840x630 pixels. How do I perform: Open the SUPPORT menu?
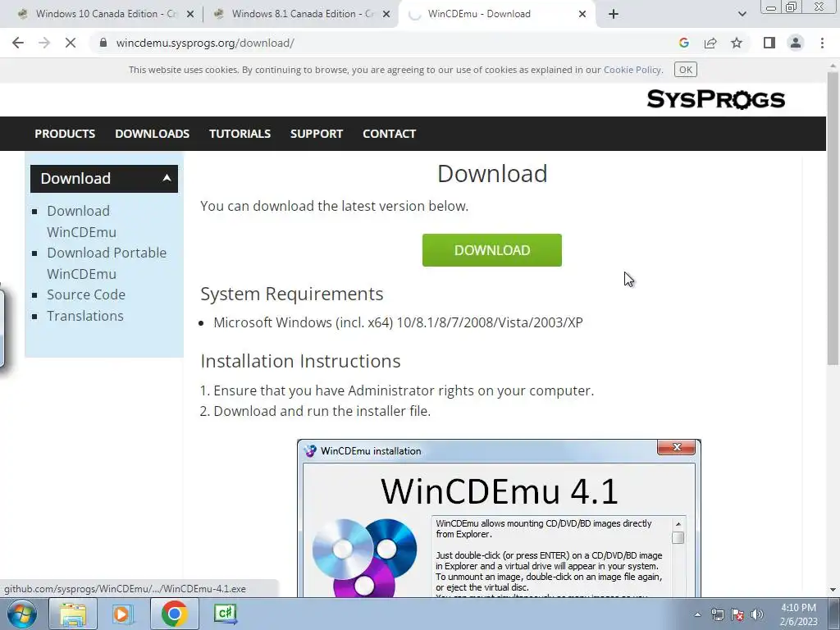316,134
